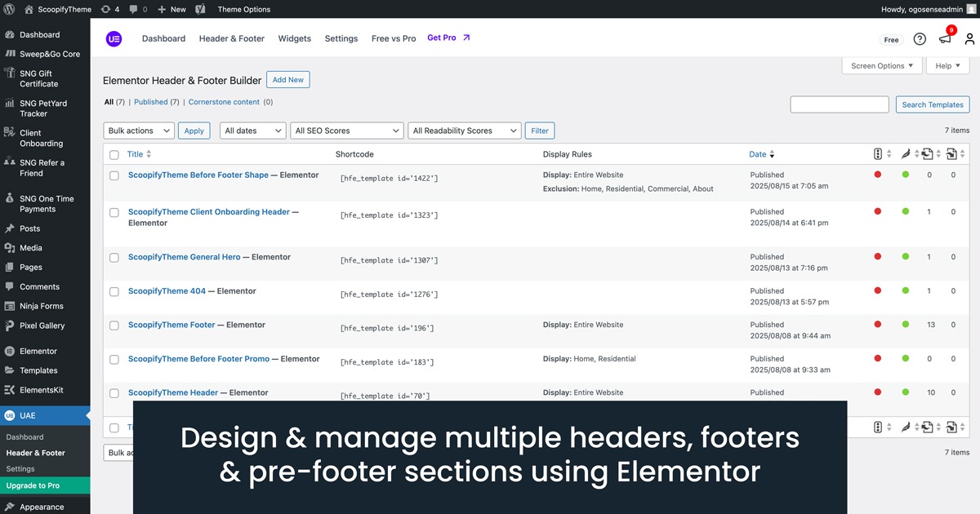Open the All Readability Scores dropdown
Screen dimensions: 980x514
464,131
